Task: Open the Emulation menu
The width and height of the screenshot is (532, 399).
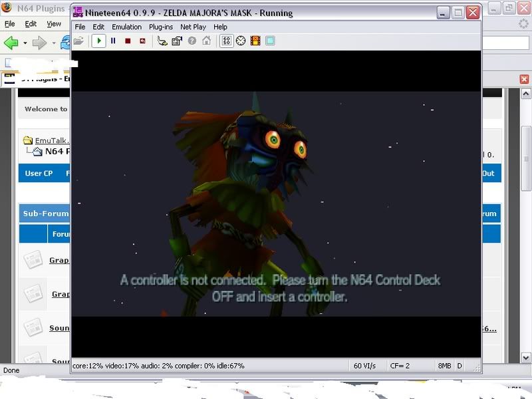Action: pyautogui.click(x=126, y=27)
